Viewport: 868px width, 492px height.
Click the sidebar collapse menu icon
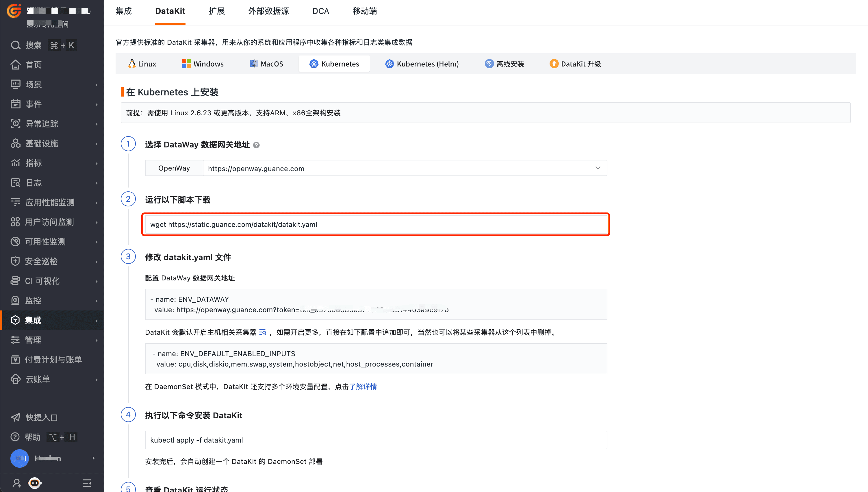click(87, 483)
